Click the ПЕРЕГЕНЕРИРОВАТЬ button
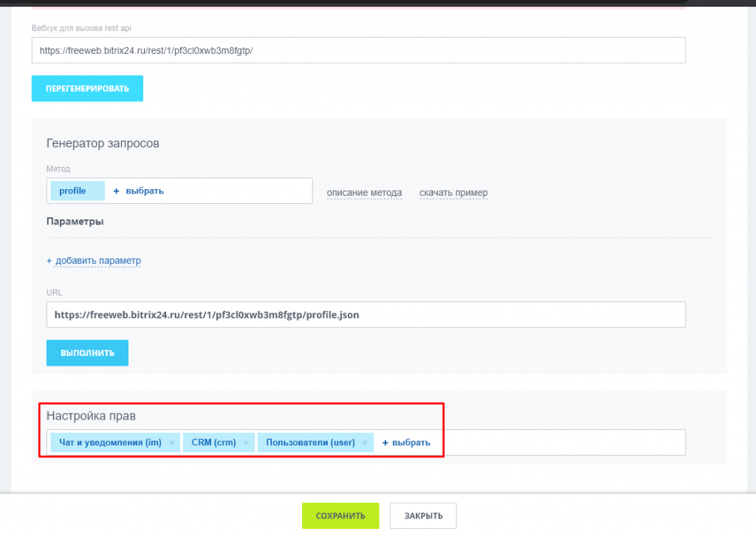This screenshot has height=537, width=756. [x=87, y=89]
